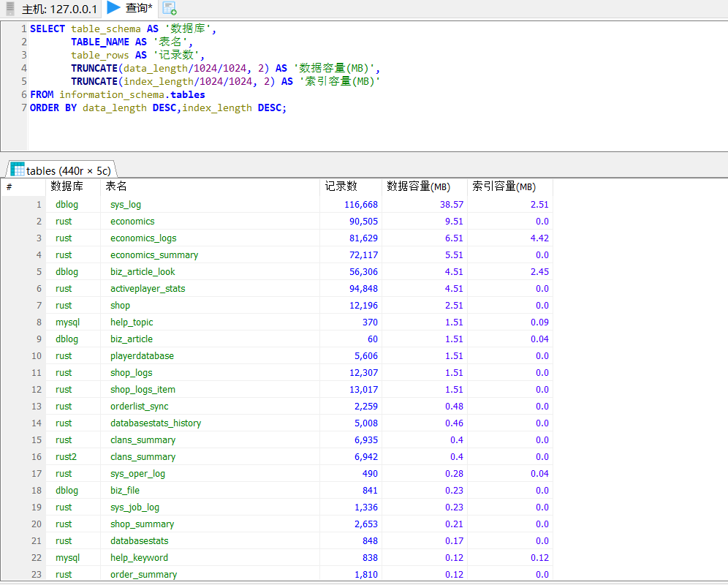Select the 0.09 index size cell
This screenshot has width=728, height=585.
click(509, 322)
